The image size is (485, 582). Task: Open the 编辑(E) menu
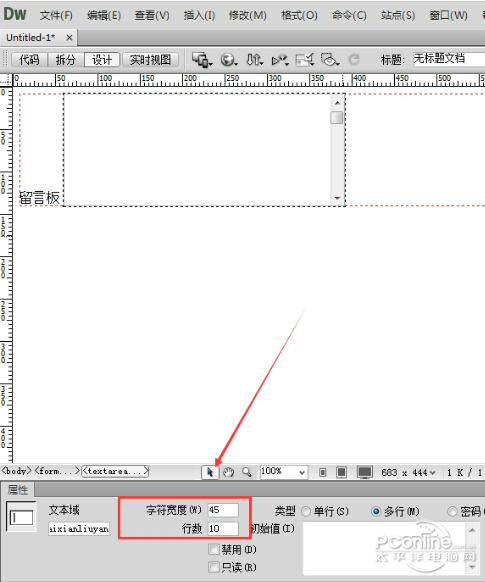[x=104, y=15]
